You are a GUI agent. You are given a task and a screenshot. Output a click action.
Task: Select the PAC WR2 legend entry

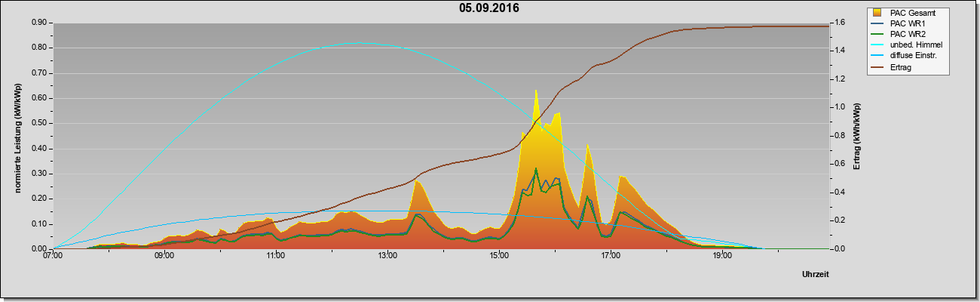[x=907, y=34]
